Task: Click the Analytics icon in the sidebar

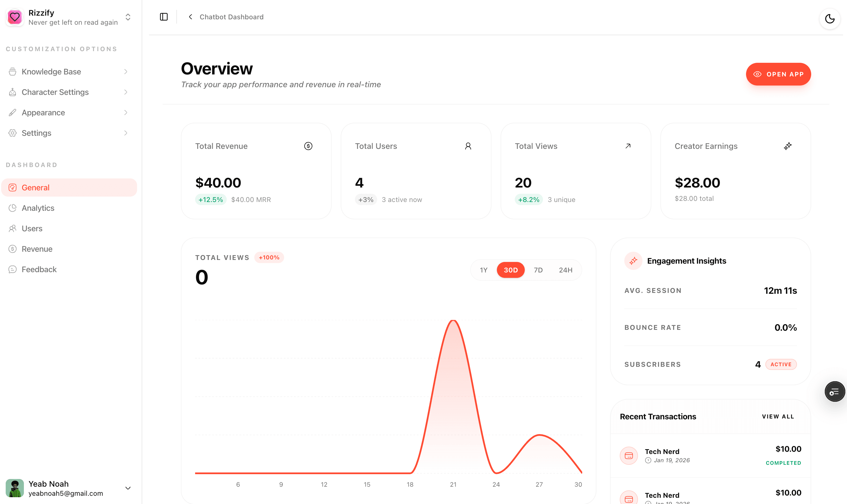Action: pos(13,208)
